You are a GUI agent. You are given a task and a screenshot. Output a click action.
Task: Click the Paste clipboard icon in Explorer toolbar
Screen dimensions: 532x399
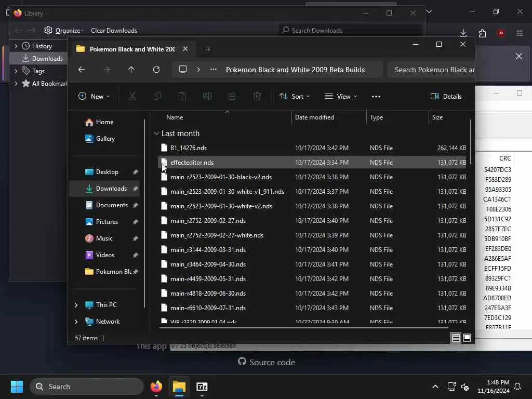[182, 96]
